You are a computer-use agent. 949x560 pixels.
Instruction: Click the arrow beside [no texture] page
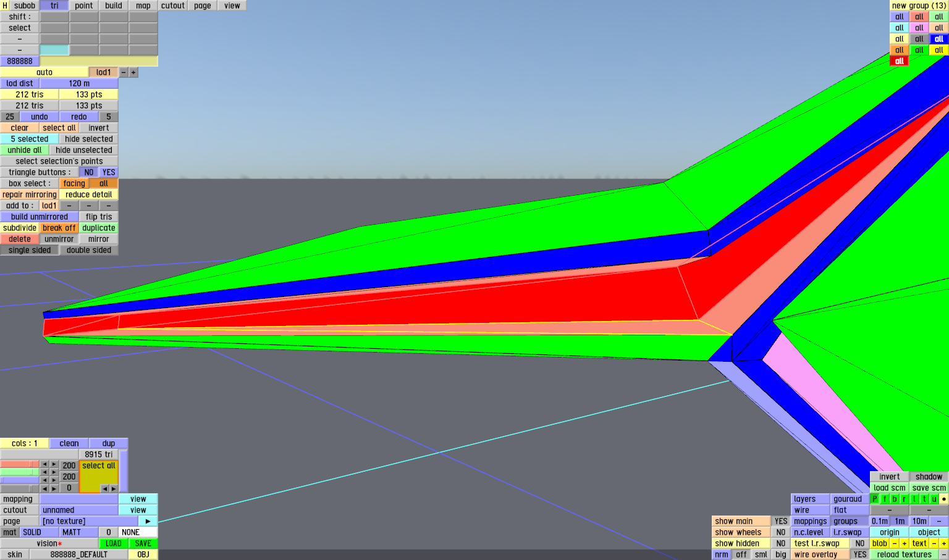[x=148, y=521]
